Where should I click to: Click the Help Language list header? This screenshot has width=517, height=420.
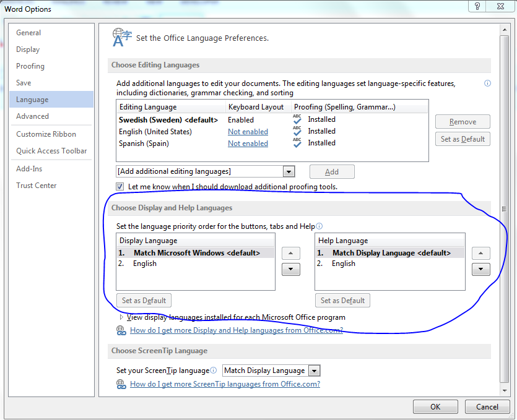(390, 241)
